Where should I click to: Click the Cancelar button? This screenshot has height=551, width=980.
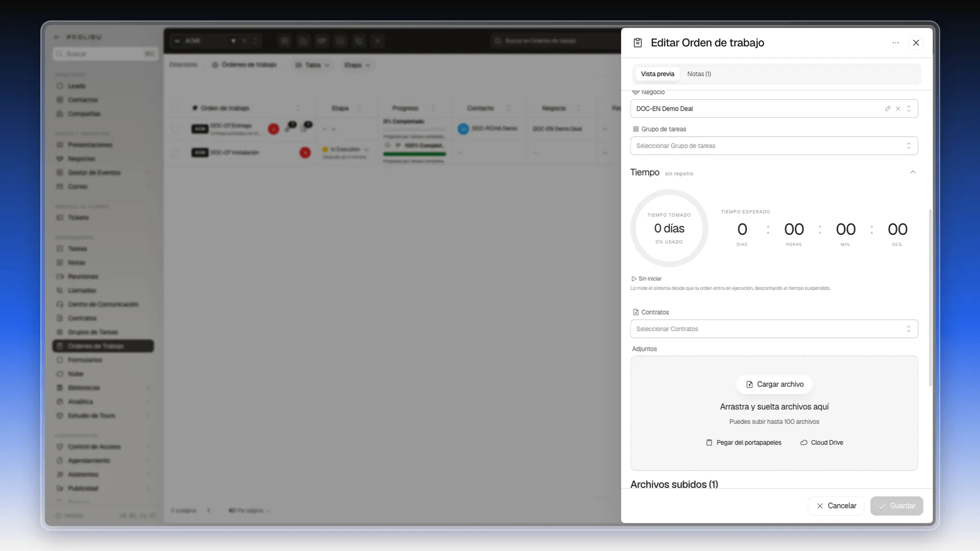(836, 506)
